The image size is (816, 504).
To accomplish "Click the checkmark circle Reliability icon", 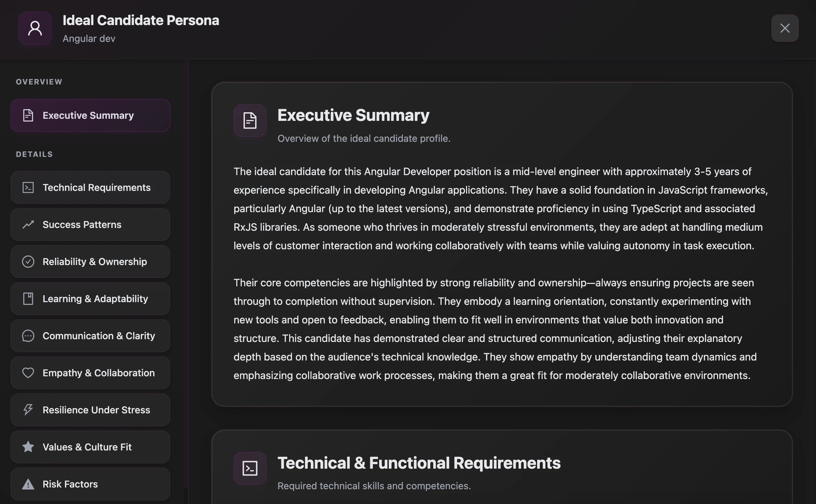I will [x=28, y=262].
